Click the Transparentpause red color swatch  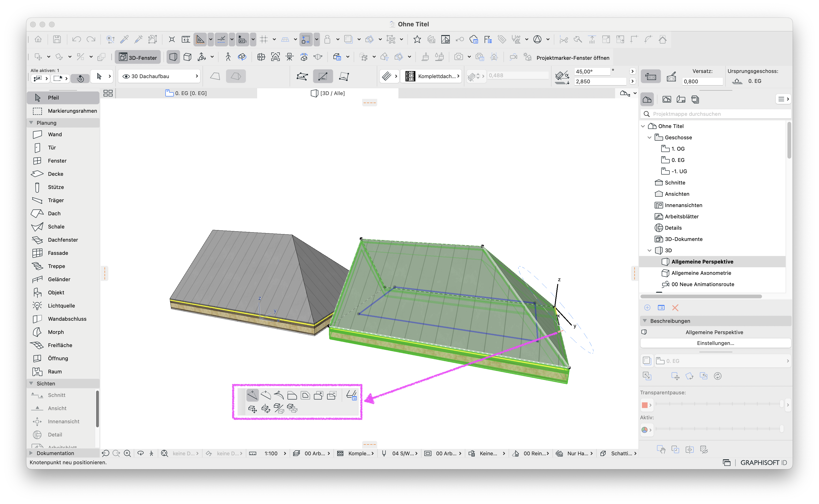tap(645, 405)
